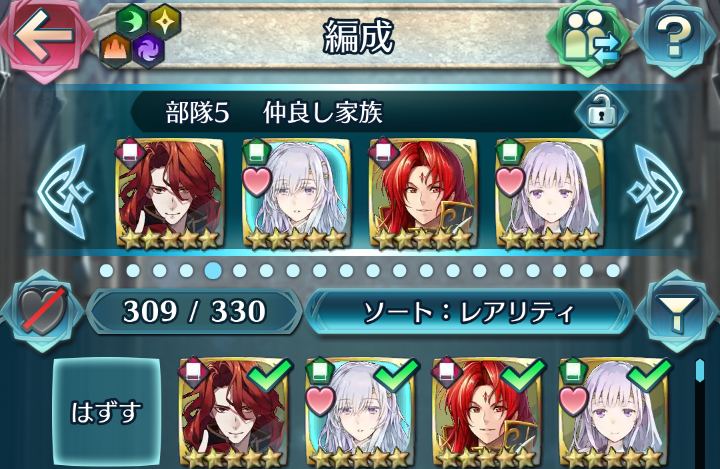Viewport: 720px width, 469px height.
Task: Jump to the first team page dot
Action: pyautogui.click(x=107, y=271)
